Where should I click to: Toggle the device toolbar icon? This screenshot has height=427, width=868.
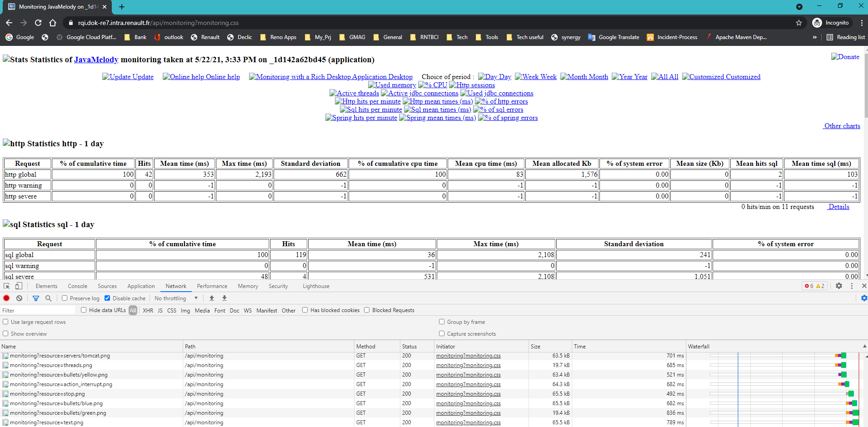point(19,286)
